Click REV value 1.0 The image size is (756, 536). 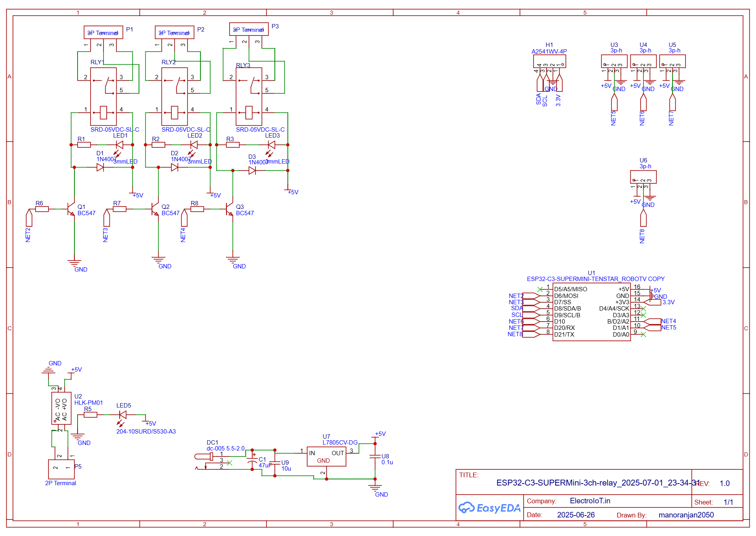pyautogui.click(x=724, y=484)
